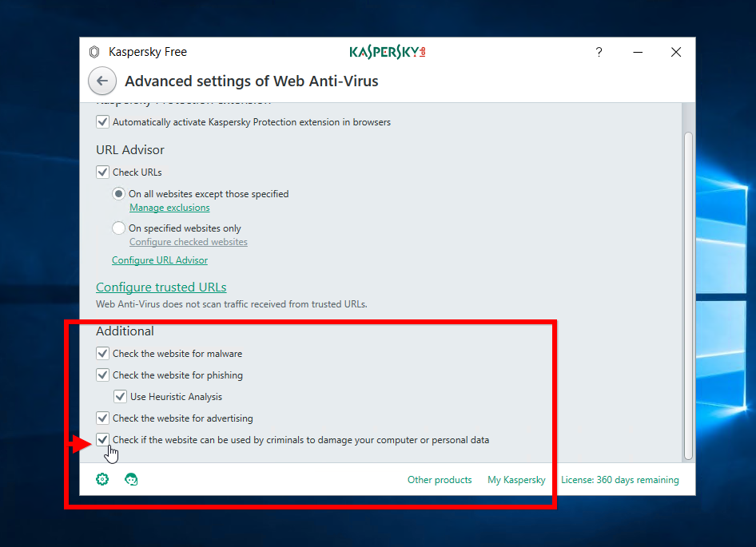Minimize the Kaspersky Free window
756x547 pixels.
[638, 53]
